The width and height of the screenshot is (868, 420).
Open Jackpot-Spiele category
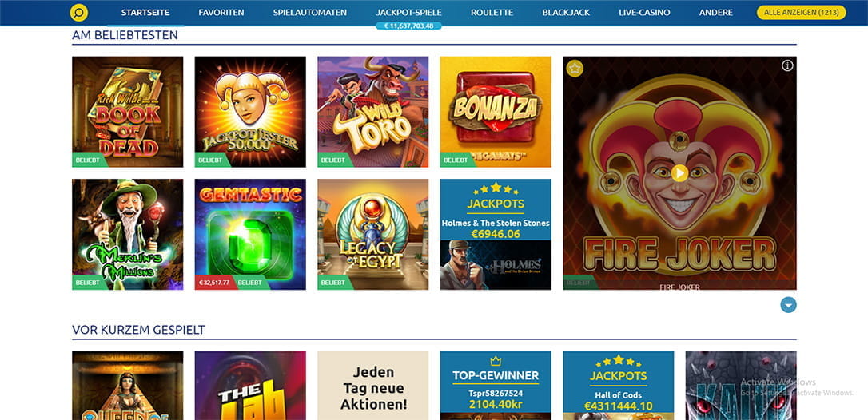[x=408, y=12]
